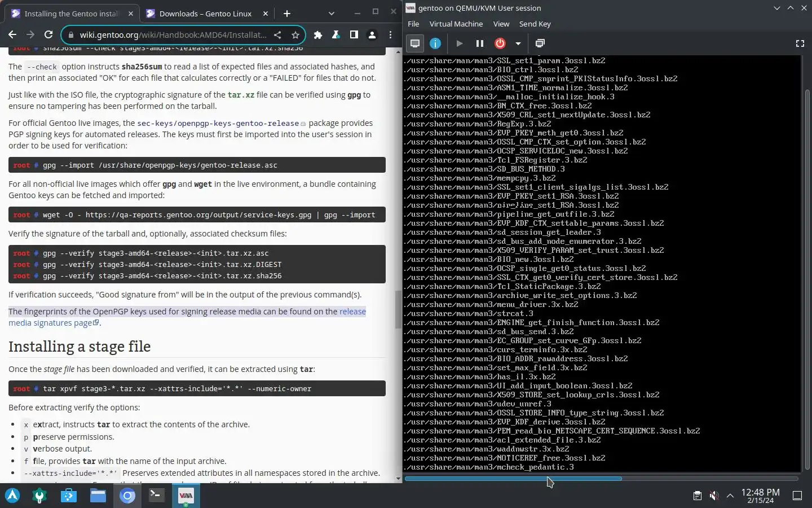Switch VM console to fullscreen
This screenshot has height=508, width=812.
tap(800, 43)
